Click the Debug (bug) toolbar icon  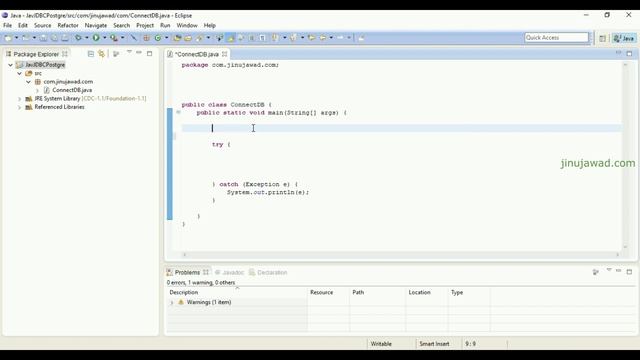78,38
